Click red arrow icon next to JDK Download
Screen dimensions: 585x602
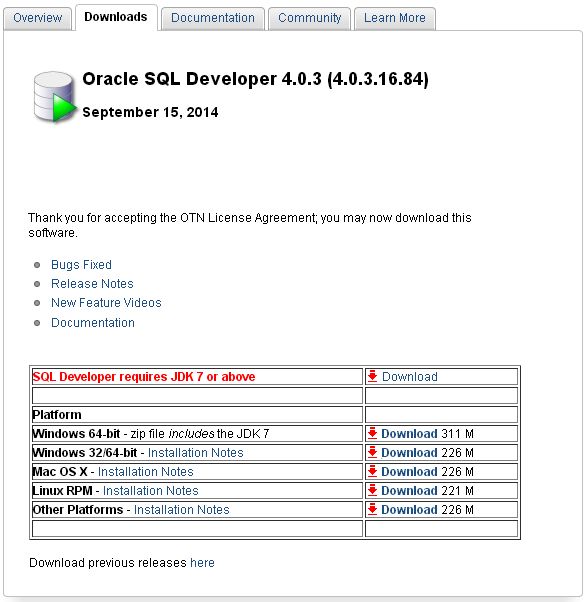coord(372,376)
